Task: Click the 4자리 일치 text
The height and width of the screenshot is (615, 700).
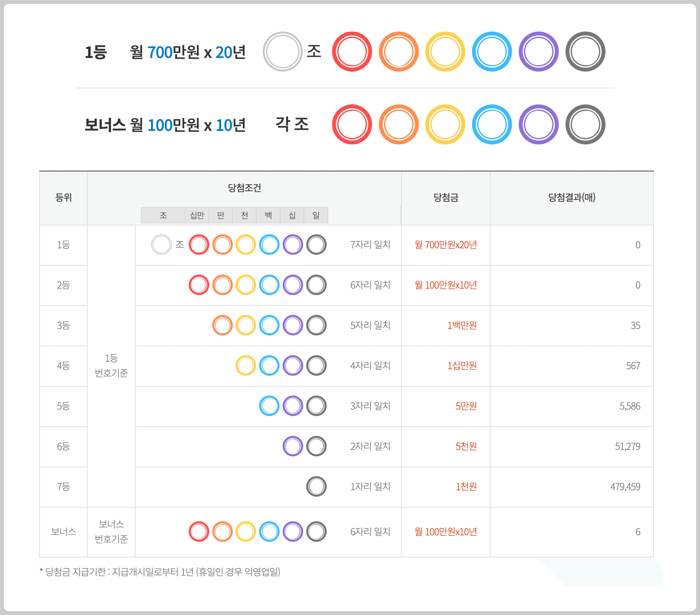Action: click(x=370, y=365)
